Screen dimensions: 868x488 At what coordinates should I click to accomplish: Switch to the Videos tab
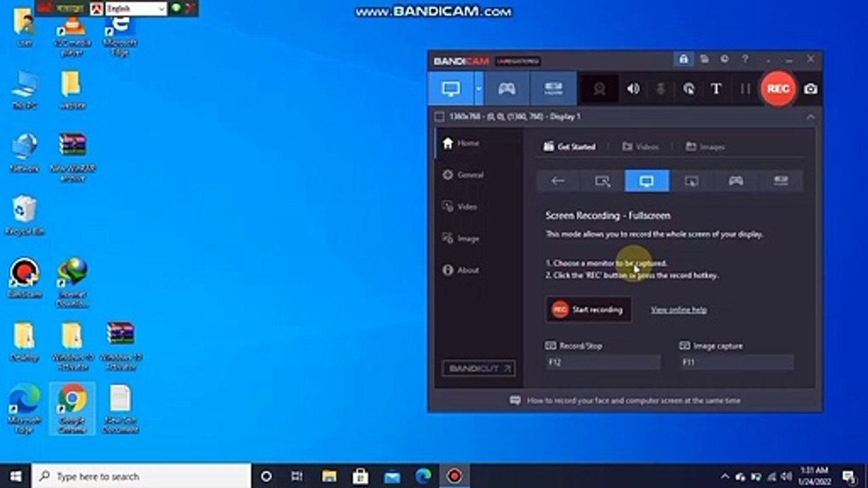[x=640, y=146]
